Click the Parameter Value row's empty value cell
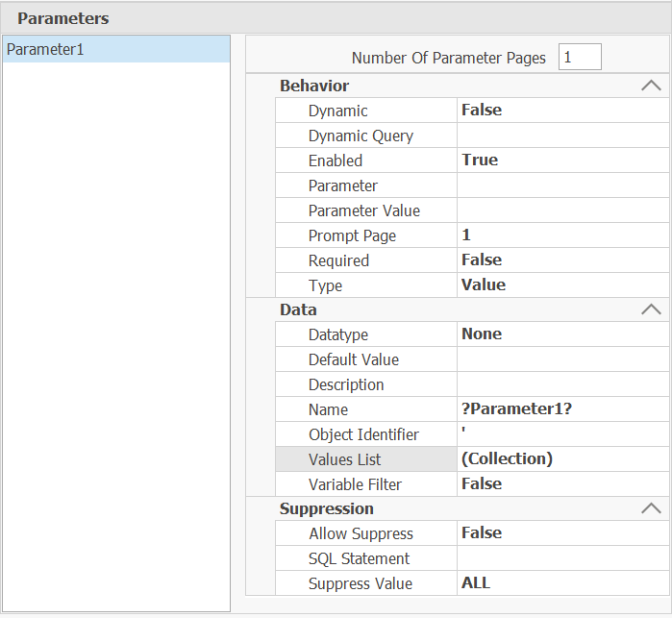Image resolution: width=672 pixels, height=618 pixels. [562, 210]
